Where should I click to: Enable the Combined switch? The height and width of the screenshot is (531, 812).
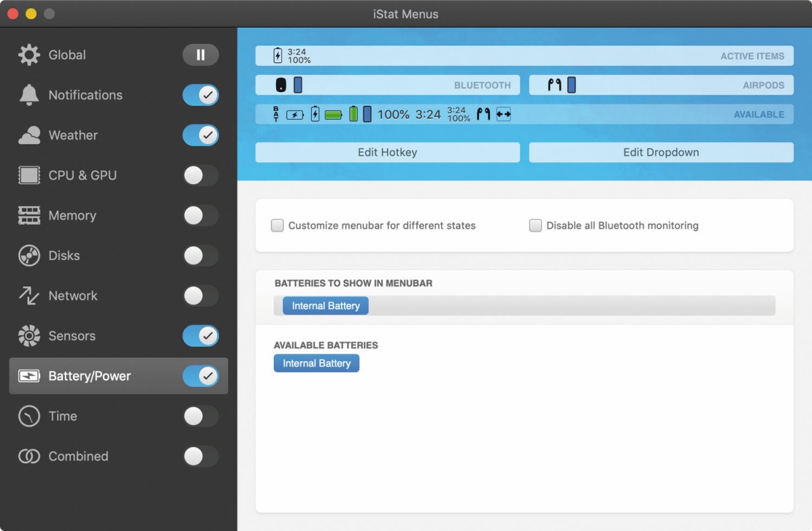coord(200,457)
